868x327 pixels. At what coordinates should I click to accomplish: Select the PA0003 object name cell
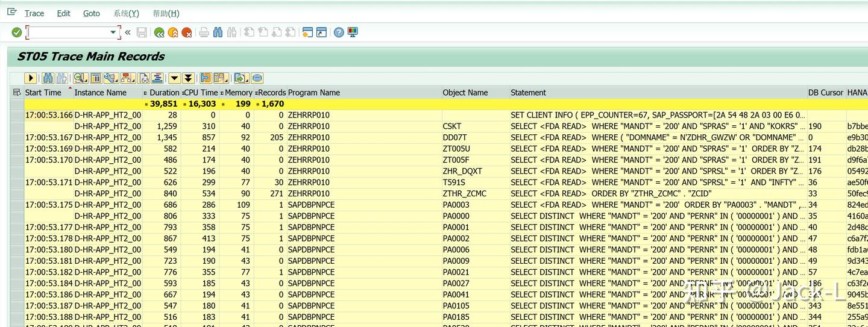[476, 205]
